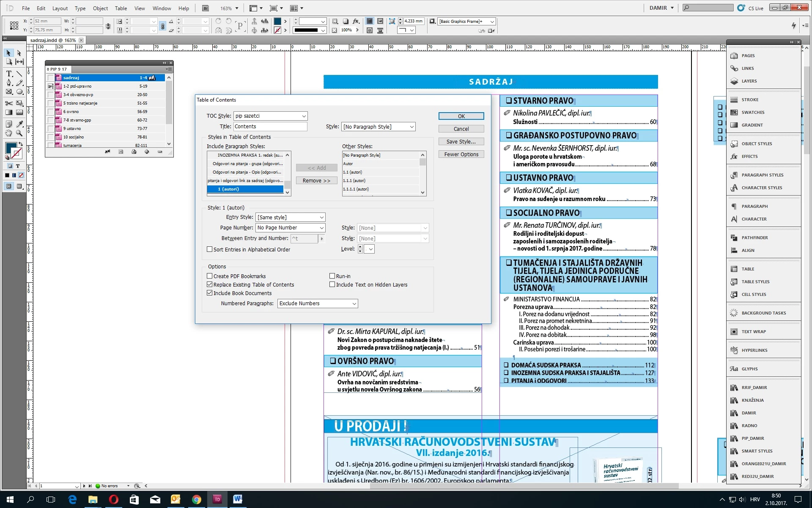
Task: Launch Word from the Windows taskbar
Action: (x=237, y=500)
